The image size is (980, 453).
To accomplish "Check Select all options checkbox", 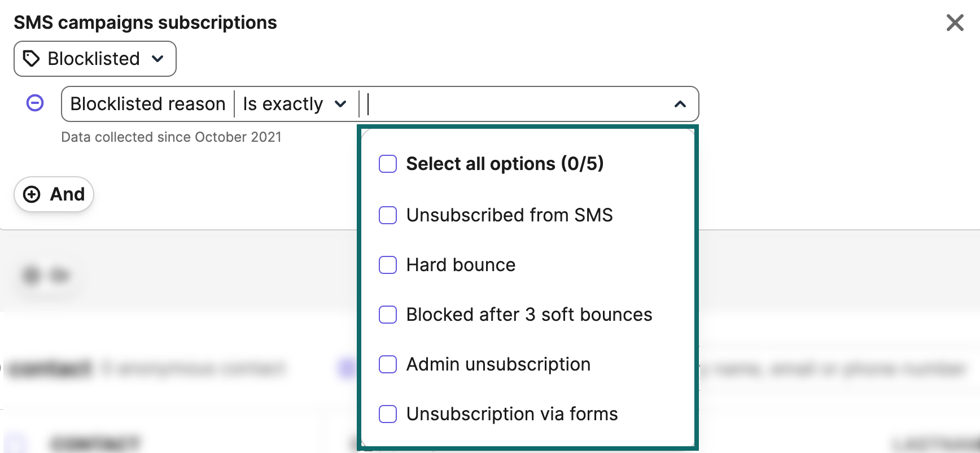I will click(388, 164).
